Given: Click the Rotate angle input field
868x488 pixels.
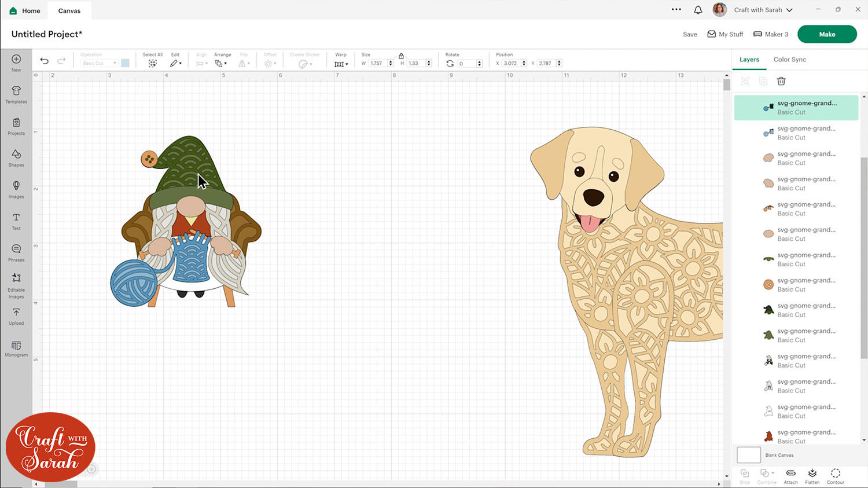Looking at the screenshot, I should (x=466, y=64).
